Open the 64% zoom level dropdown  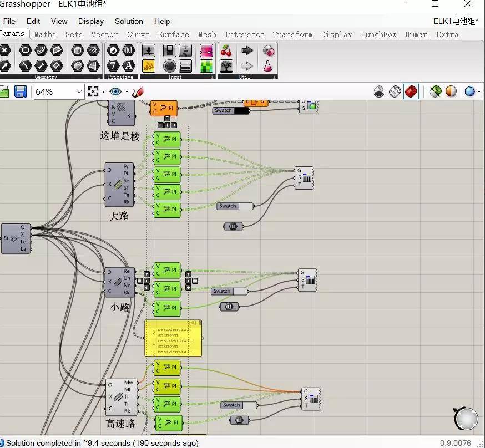coord(78,91)
